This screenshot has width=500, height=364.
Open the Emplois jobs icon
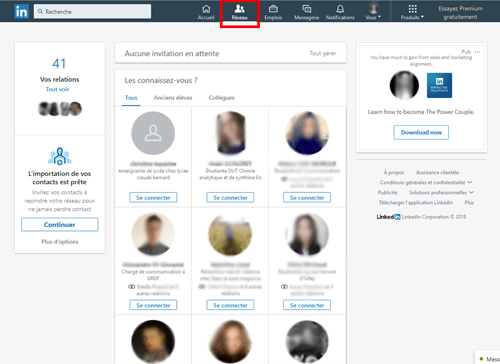coord(273,12)
